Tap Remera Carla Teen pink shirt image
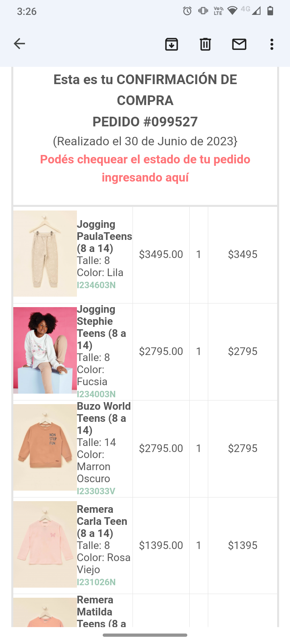 45,544
